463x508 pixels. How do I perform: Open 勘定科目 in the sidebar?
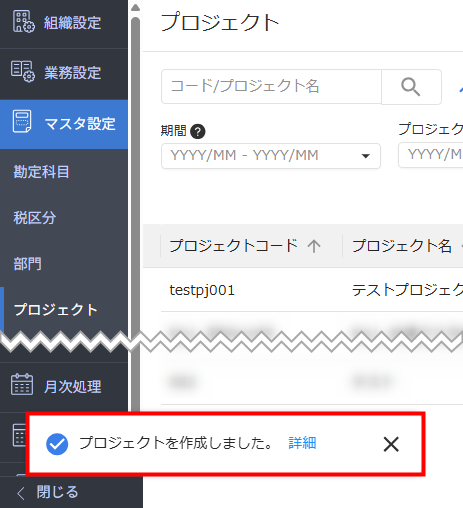click(41, 172)
